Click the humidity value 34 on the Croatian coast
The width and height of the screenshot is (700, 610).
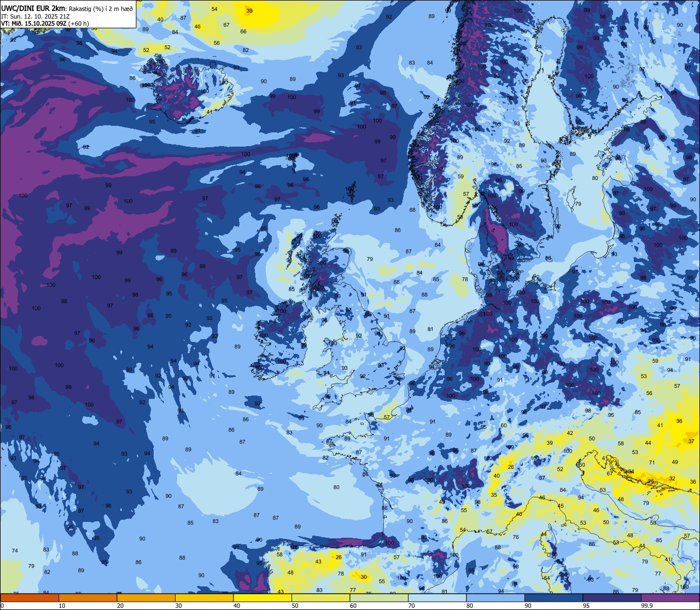pos(631,472)
